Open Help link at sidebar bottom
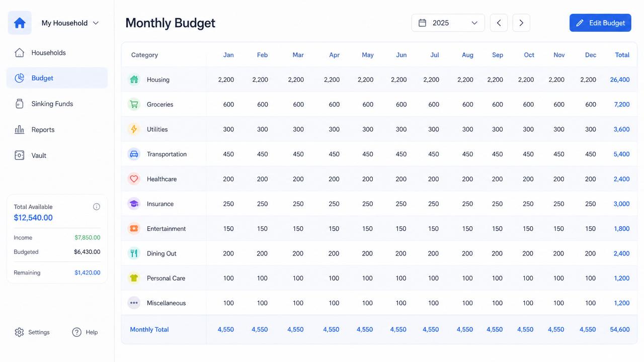The width and height of the screenshot is (644, 362). [85, 332]
